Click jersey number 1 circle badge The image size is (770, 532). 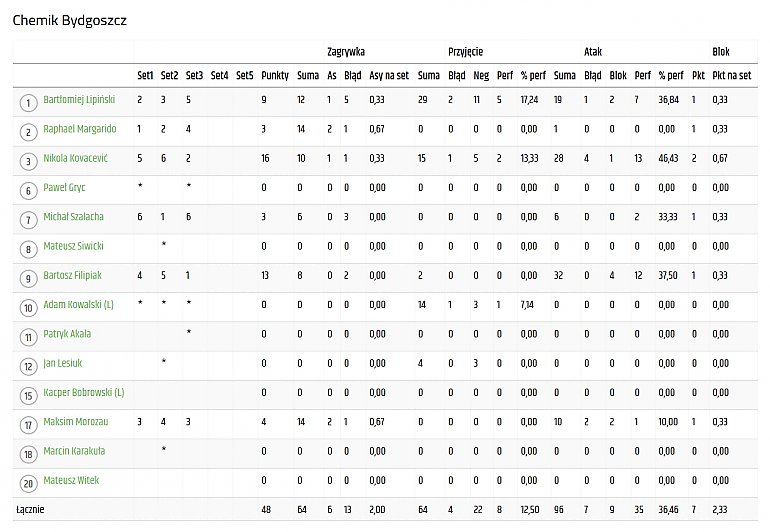(28, 103)
